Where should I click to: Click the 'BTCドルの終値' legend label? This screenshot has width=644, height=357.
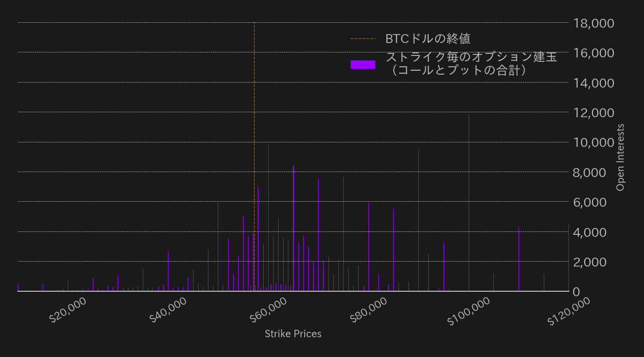[428, 39]
